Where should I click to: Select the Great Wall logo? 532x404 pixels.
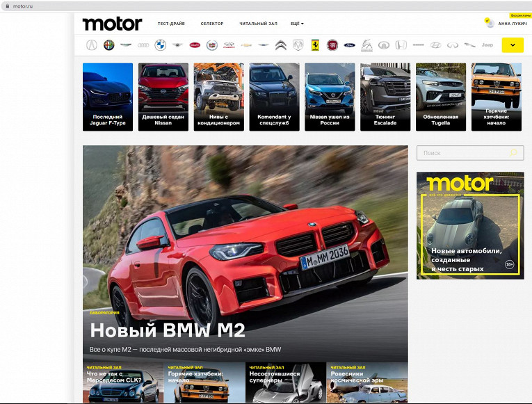pos(384,45)
